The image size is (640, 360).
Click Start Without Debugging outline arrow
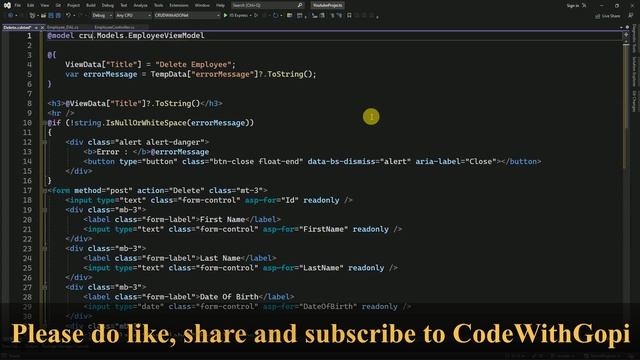(256, 16)
